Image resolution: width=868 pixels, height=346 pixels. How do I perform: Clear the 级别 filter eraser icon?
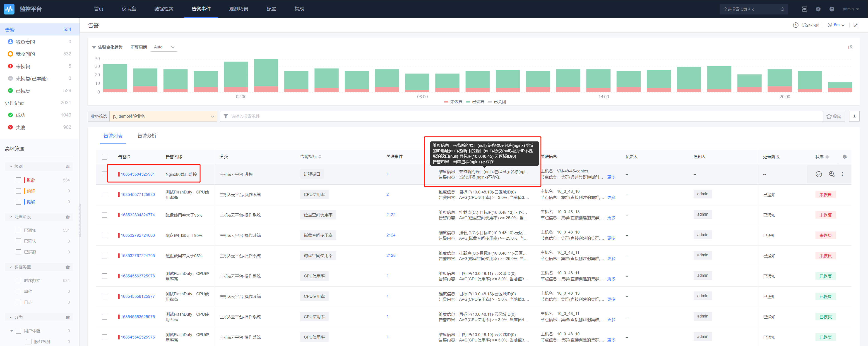[x=68, y=167]
